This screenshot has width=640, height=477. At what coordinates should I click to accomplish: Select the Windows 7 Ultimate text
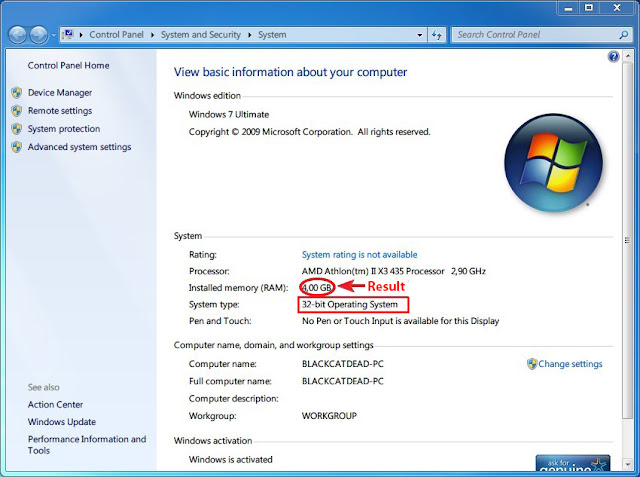click(229, 115)
